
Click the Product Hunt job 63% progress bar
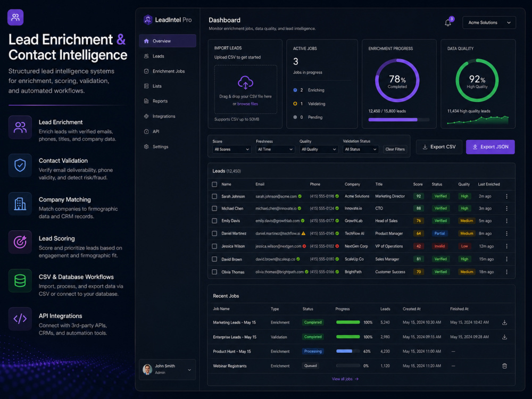click(x=348, y=352)
